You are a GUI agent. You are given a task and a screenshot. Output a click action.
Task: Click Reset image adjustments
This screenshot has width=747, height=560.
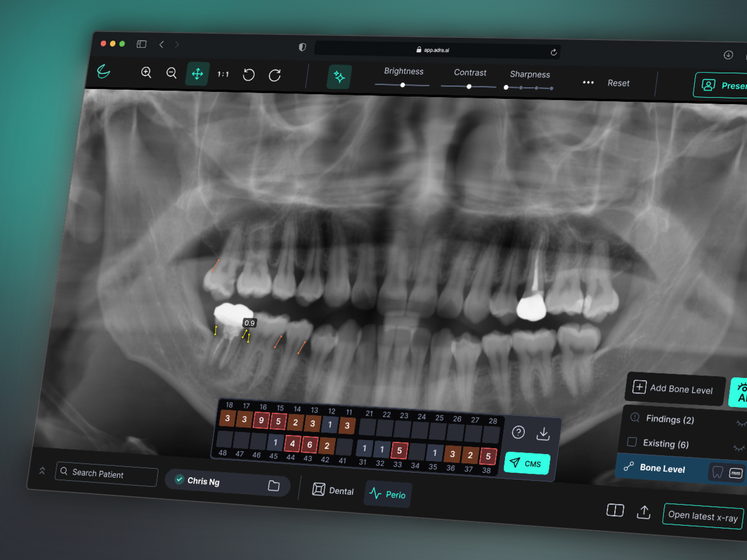(x=618, y=83)
